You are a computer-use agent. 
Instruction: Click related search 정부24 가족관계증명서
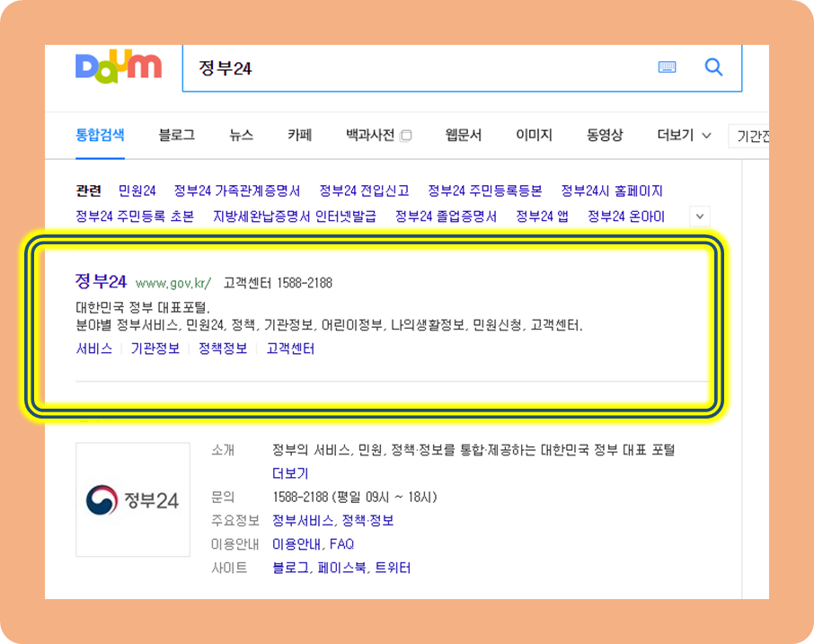point(236,191)
